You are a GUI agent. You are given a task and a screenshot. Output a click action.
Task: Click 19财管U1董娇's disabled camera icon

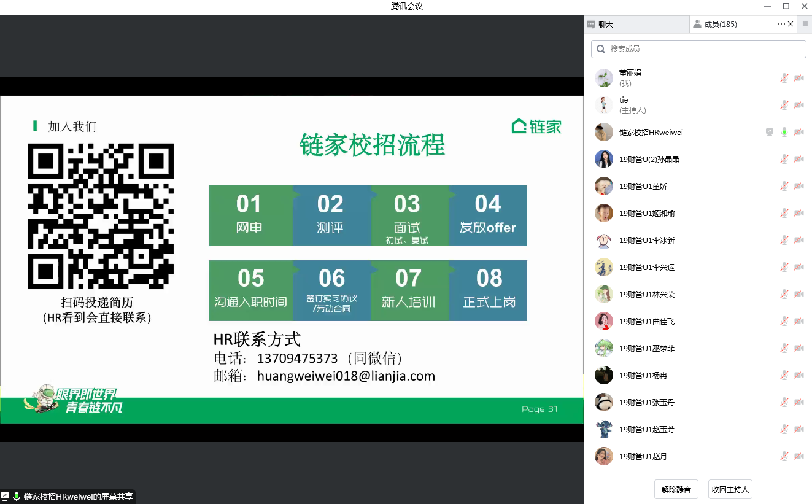point(799,186)
